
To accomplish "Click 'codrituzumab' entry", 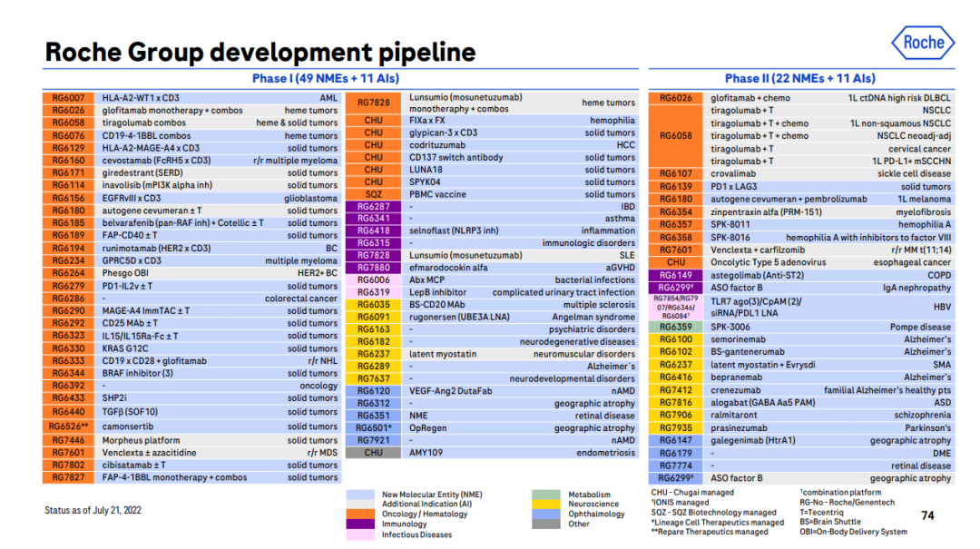I will pos(436,145).
